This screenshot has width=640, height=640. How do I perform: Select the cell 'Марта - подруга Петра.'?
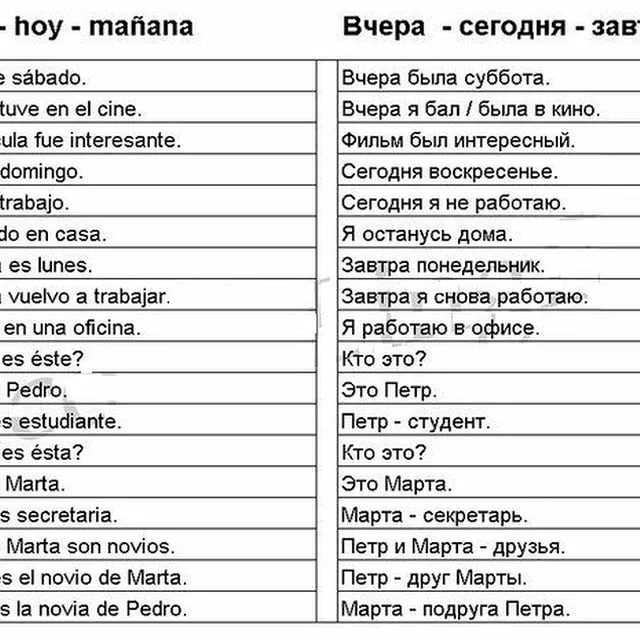pos(489,607)
